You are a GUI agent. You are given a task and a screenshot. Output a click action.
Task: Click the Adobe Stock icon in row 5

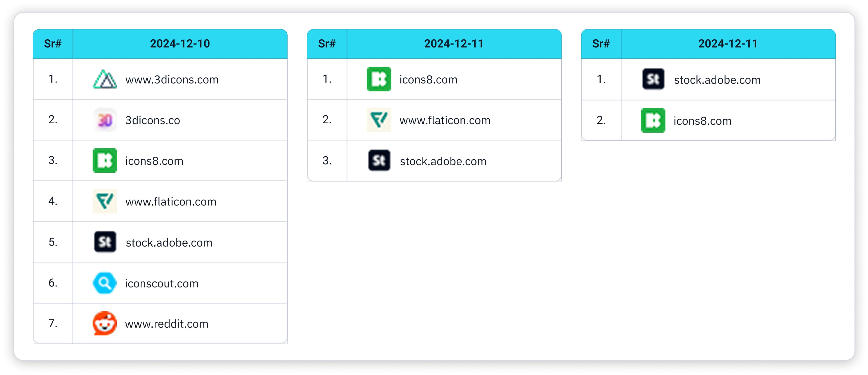[x=105, y=242]
